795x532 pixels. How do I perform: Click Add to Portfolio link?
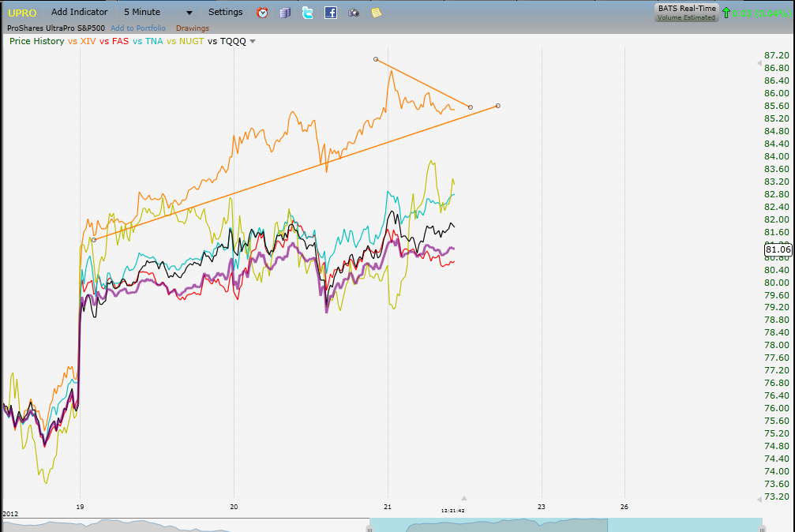[138, 28]
